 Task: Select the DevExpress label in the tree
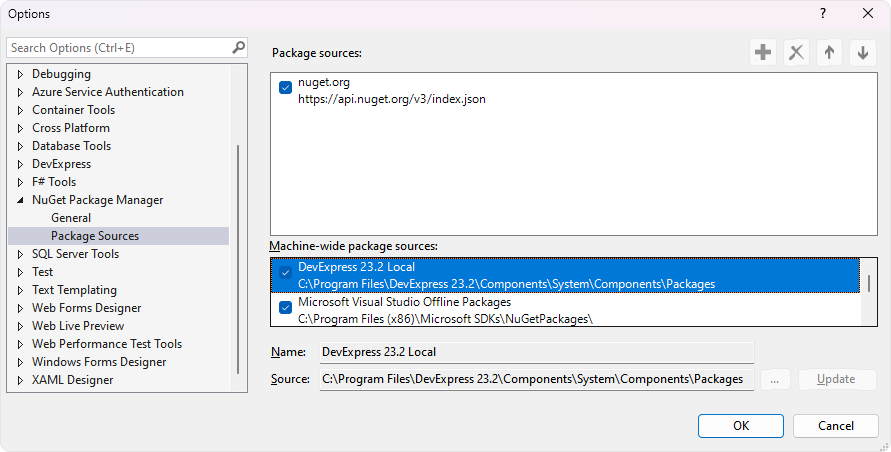coord(61,164)
